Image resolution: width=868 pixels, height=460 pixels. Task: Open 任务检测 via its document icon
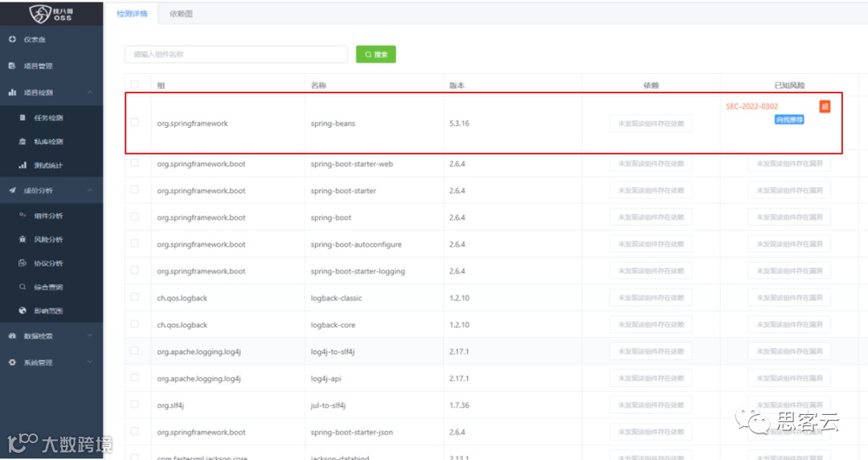[23, 117]
